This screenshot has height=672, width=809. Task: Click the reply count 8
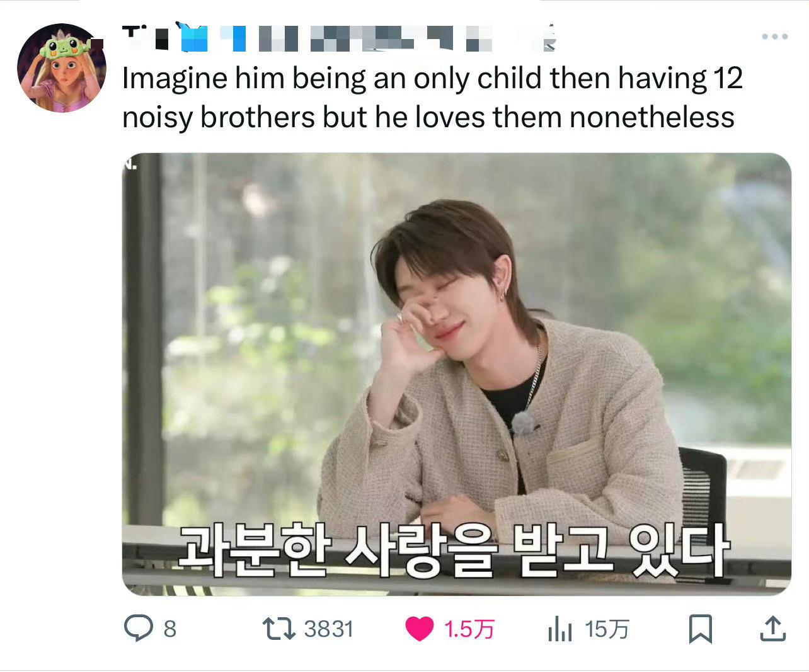coord(170,629)
